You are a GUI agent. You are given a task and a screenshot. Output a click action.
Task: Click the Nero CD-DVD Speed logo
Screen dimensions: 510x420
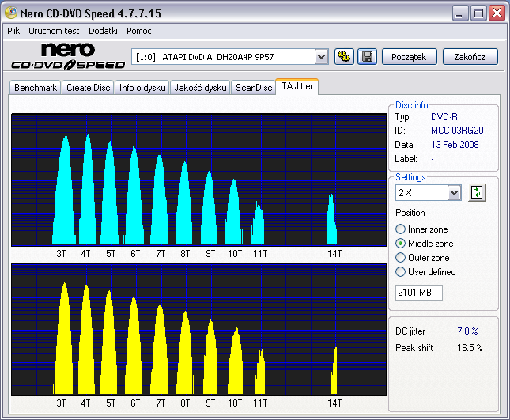[68, 56]
